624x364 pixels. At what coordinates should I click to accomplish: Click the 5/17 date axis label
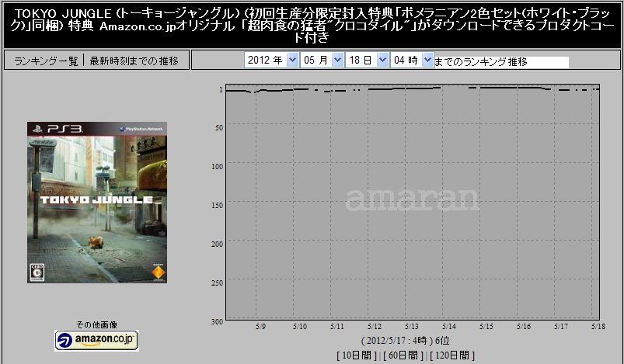pos(561,326)
